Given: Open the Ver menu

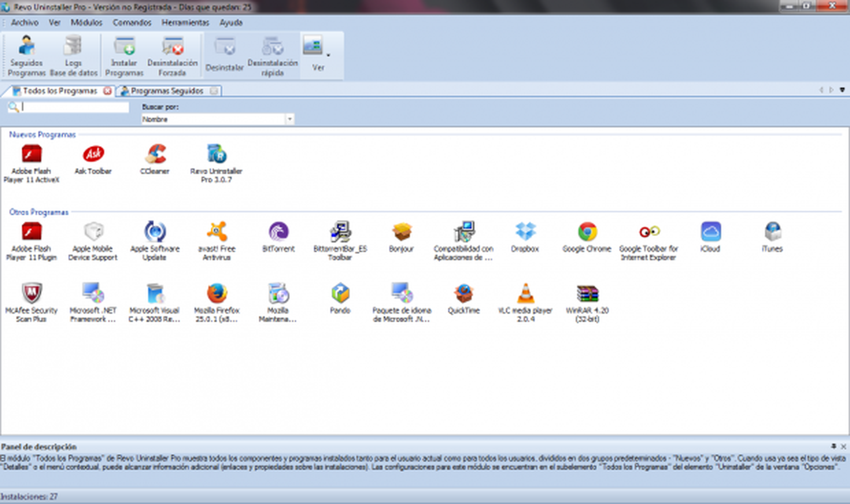Looking at the screenshot, I should [54, 23].
